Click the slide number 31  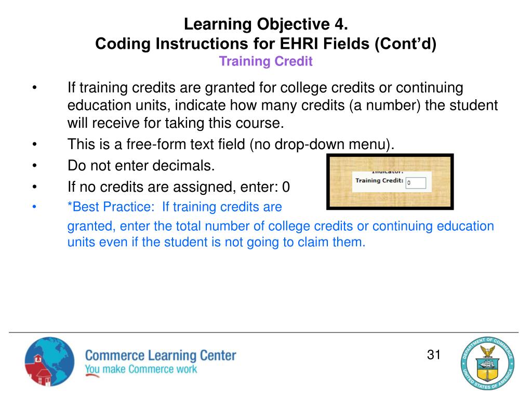(x=434, y=354)
